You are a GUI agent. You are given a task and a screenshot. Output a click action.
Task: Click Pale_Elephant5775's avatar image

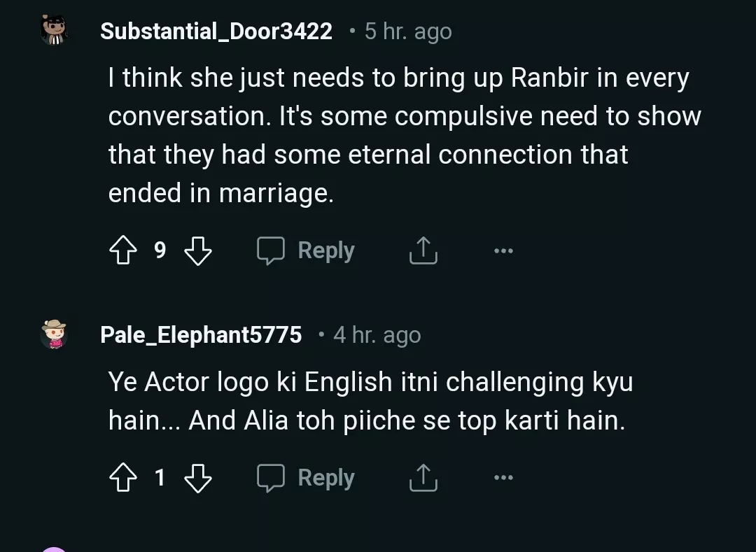[x=54, y=334]
